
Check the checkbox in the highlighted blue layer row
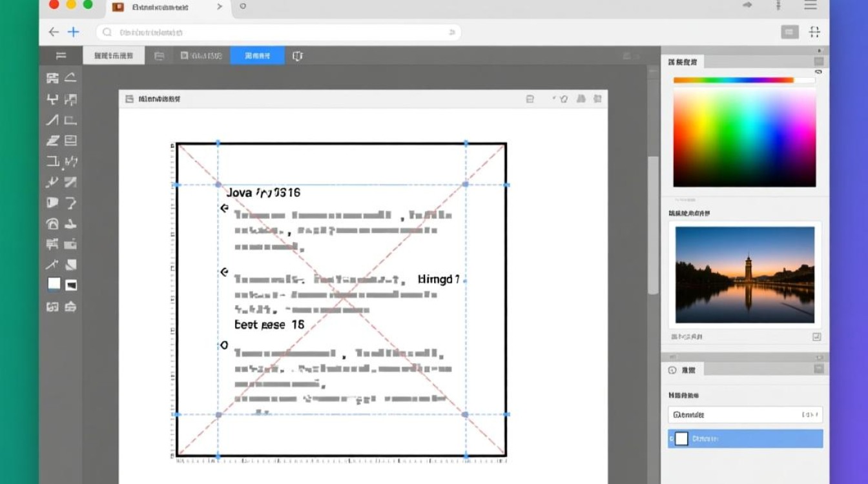682,439
